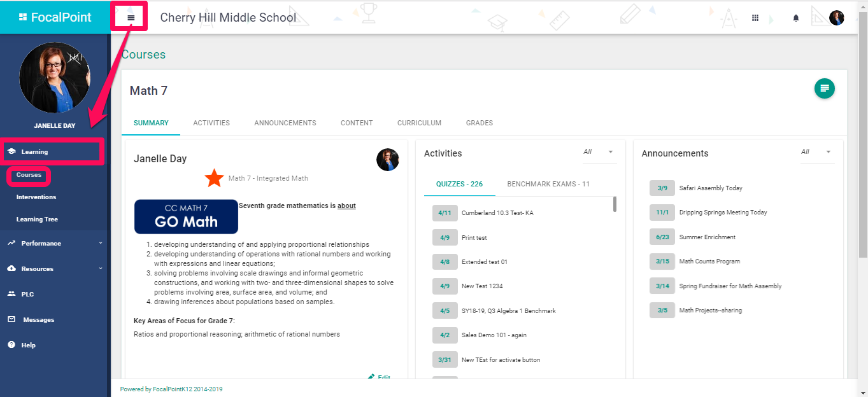Open the PLC sidebar item
868x397 pixels.
pos(55,294)
